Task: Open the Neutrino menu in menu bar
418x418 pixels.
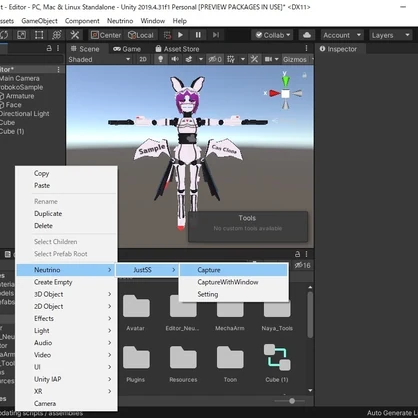Action: coord(120,21)
